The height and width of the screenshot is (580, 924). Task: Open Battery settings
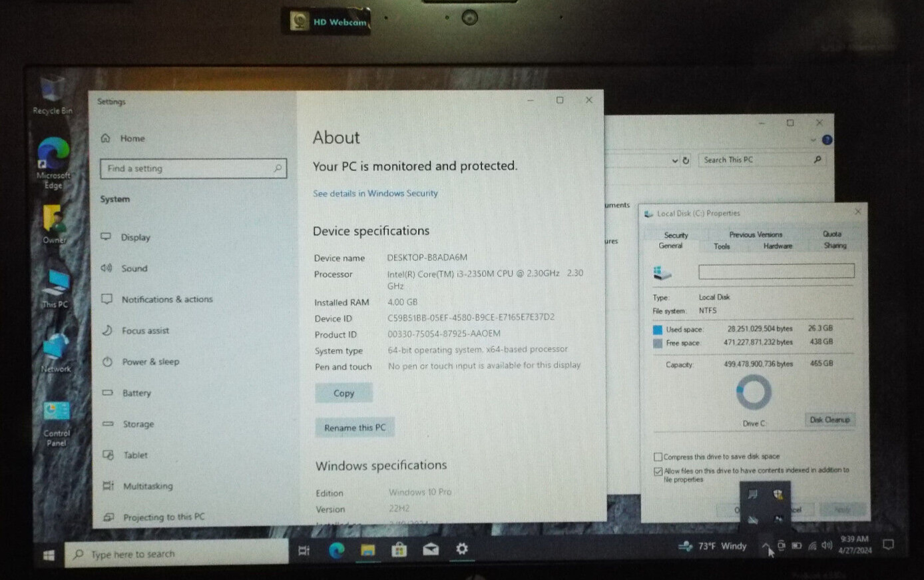point(126,393)
